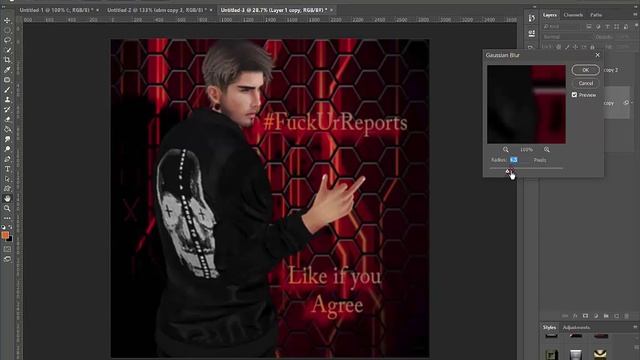The height and width of the screenshot is (360, 640).
Task: Select the Clone Stamp tool
Action: coord(7,100)
